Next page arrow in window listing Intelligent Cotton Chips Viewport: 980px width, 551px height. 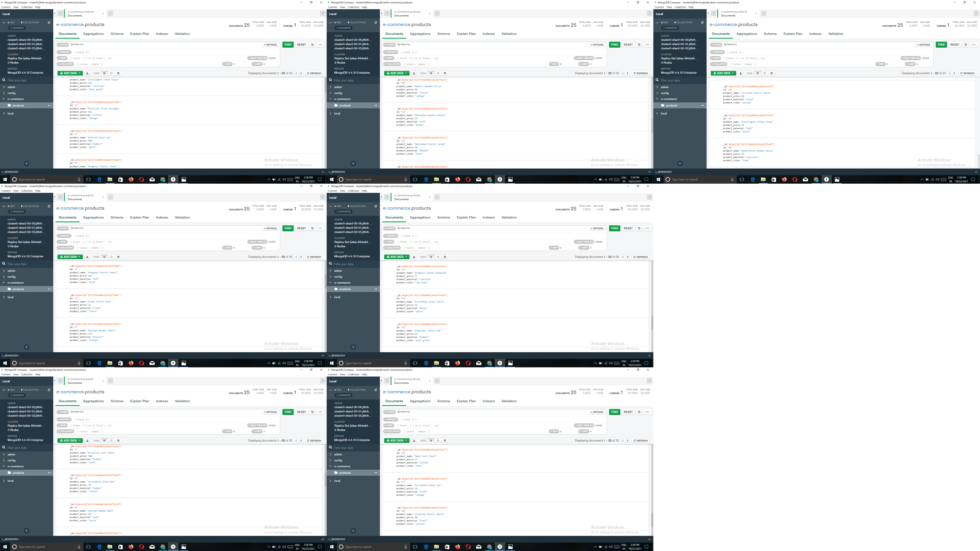point(954,73)
